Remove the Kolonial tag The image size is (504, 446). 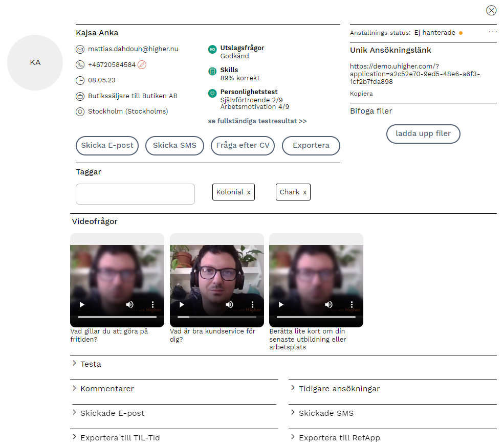[x=249, y=192]
